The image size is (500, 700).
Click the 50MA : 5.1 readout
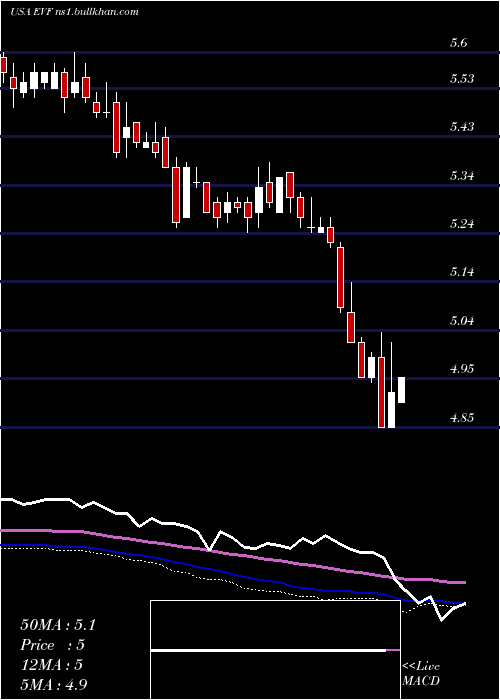tap(58, 625)
